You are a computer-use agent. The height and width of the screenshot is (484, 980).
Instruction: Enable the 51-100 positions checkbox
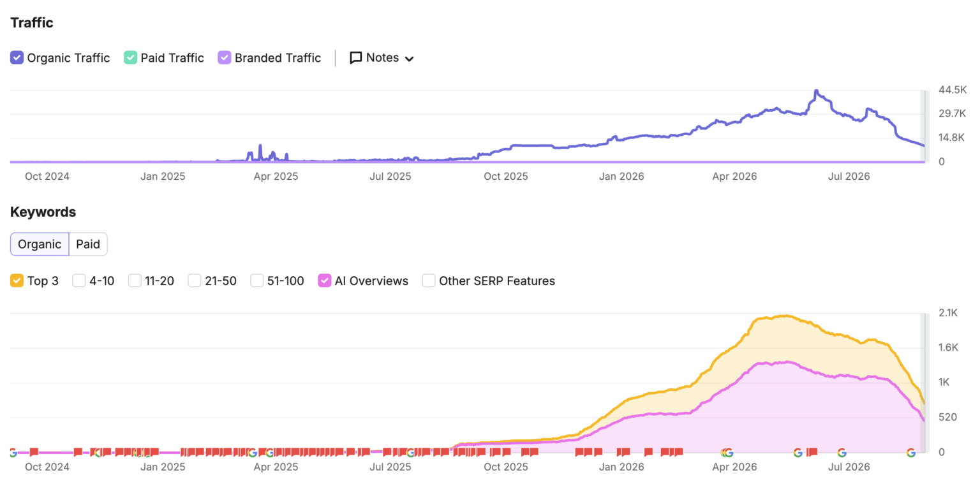coord(257,281)
